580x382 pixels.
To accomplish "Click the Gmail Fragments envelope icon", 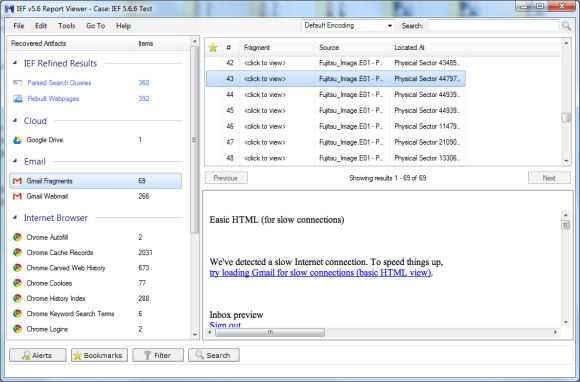I will (x=17, y=181).
